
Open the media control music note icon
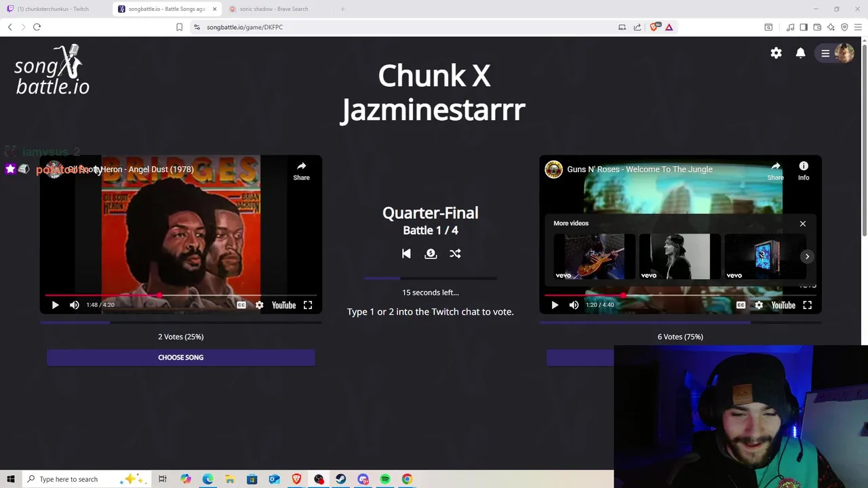[790, 27]
